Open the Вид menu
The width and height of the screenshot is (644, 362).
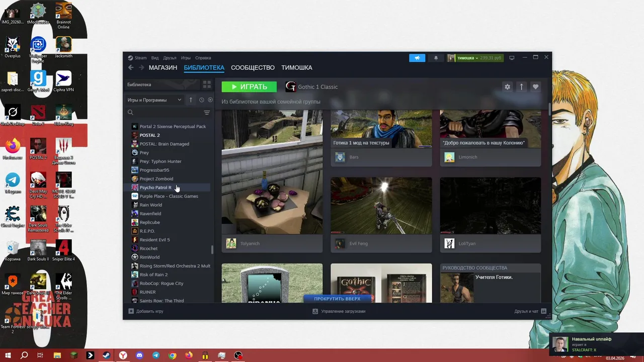click(155, 58)
